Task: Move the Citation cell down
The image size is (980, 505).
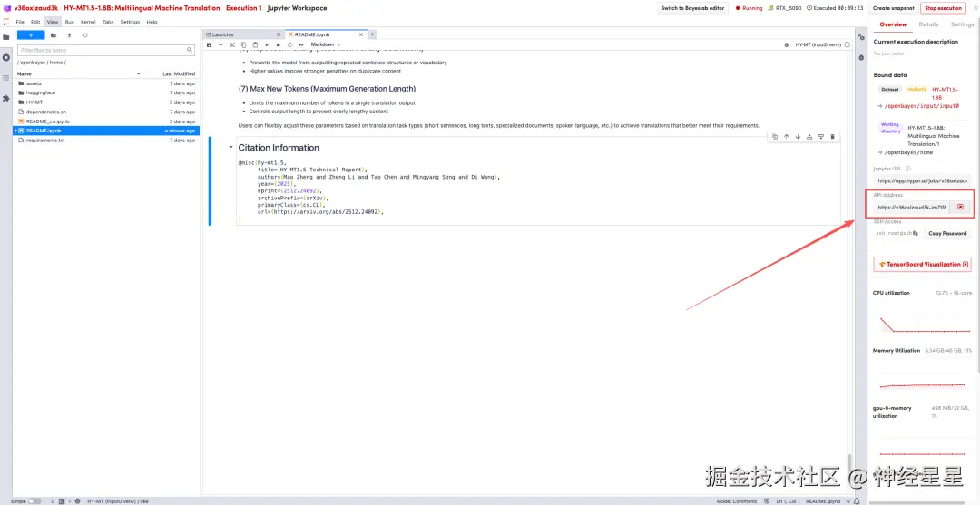Action: coord(798,137)
